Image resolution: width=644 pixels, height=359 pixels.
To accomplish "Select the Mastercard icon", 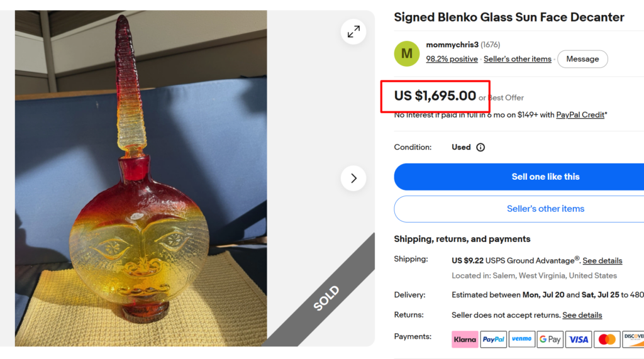I will pyautogui.click(x=607, y=340).
